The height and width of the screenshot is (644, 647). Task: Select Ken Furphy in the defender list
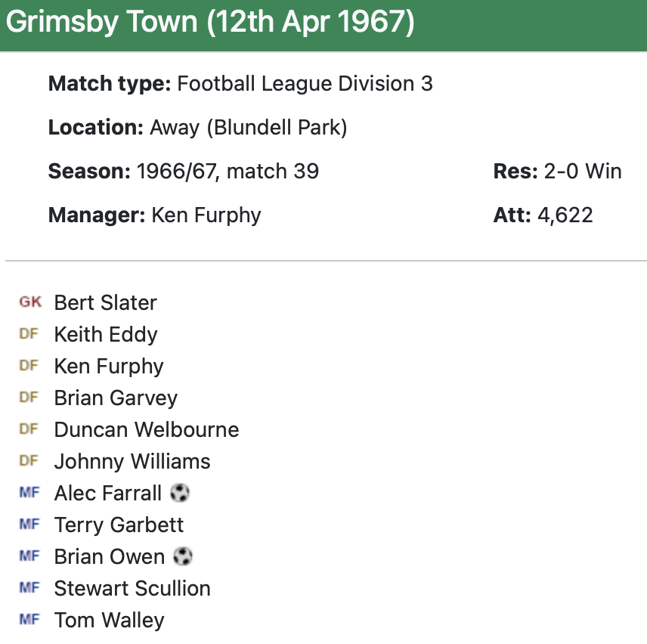[109, 366]
